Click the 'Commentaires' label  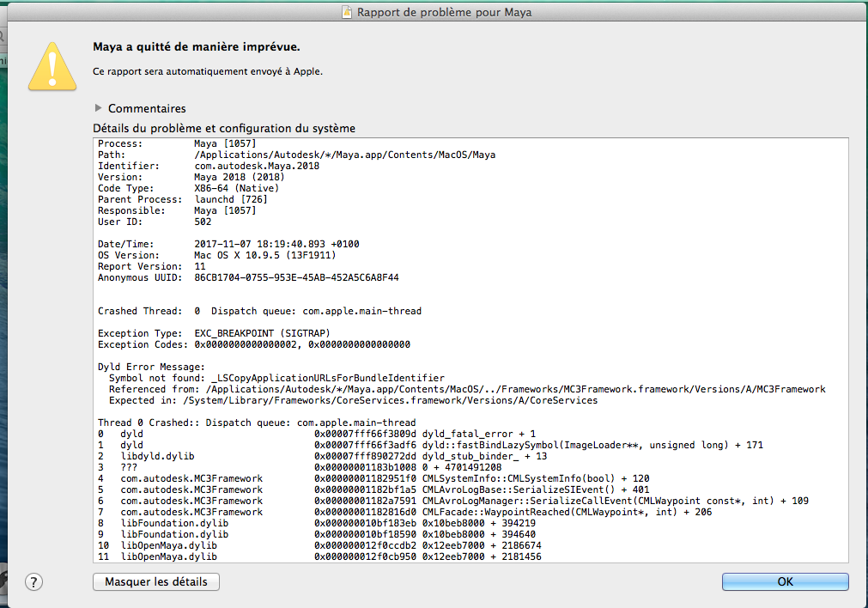pos(147,108)
